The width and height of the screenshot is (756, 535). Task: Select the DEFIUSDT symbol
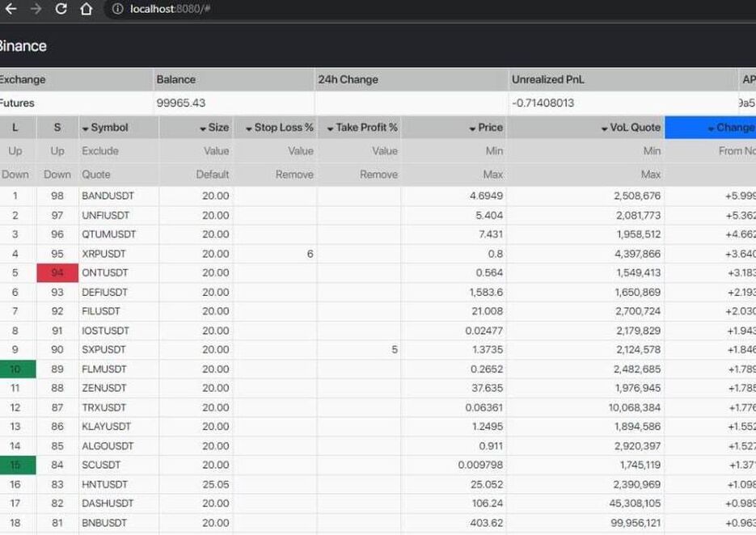(104, 292)
